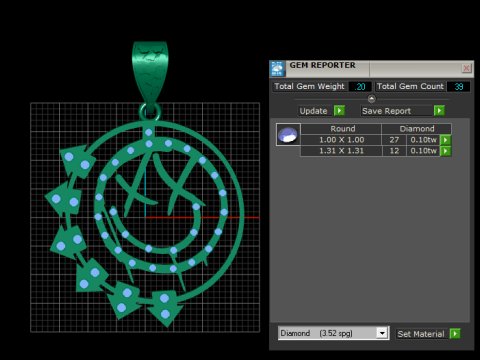Click the Total Gem Count value 39

point(458,87)
